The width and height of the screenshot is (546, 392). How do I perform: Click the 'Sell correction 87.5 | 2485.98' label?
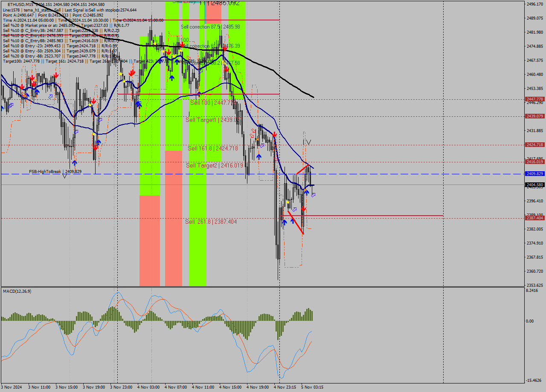click(x=210, y=26)
